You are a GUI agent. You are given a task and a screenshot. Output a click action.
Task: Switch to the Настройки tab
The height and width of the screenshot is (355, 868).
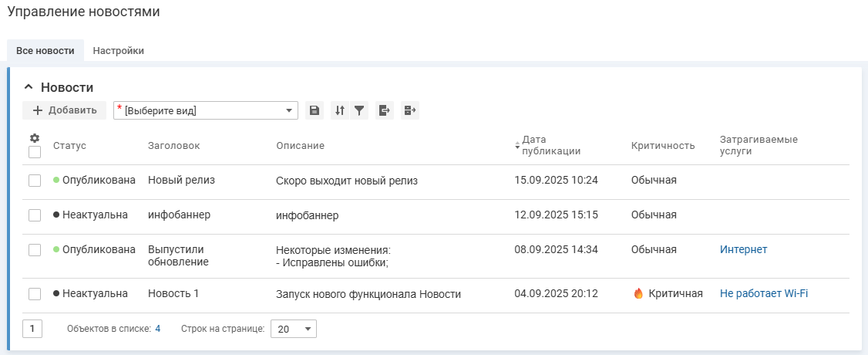point(118,51)
